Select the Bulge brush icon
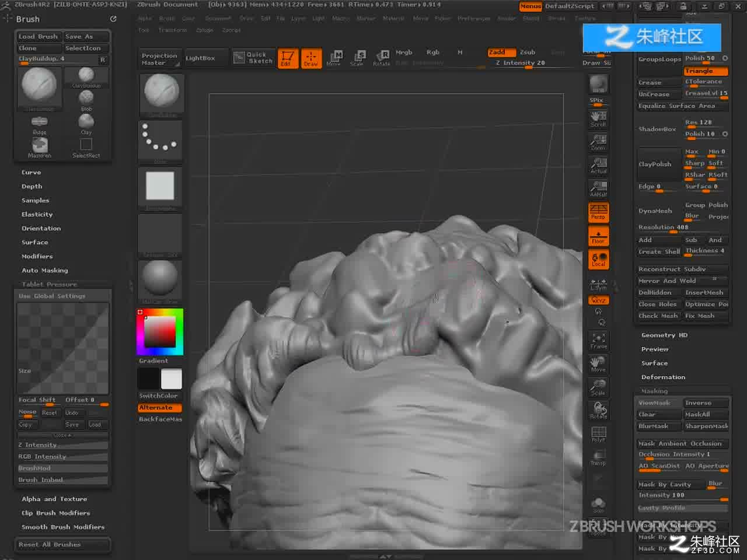Screen dimensions: 747x560 (x=39, y=124)
